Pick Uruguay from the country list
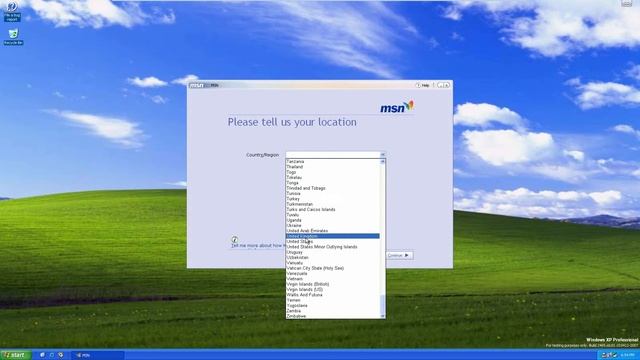This screenshot has width=640, height=360. (x=333, y=252)
